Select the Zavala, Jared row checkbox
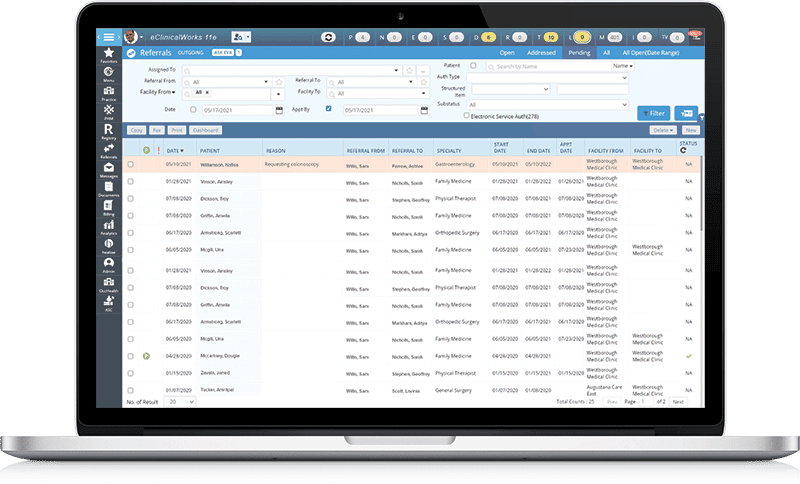Screen dimensions: 800x484 pos(131,373)
